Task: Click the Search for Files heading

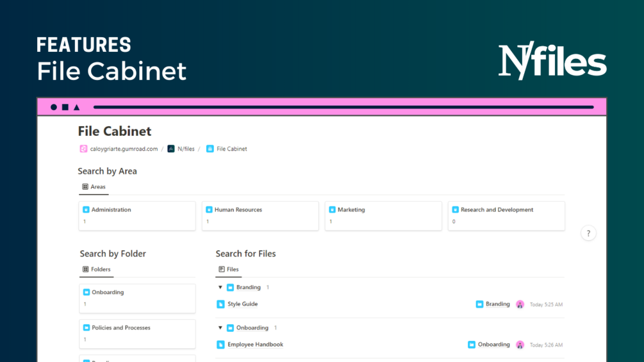Action: click(x=245, y=254)
